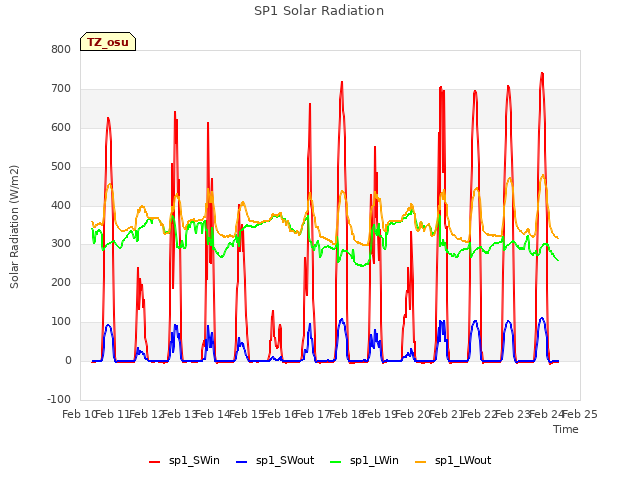Click the small red SWin peak near Feb 16

coord(273,311)
